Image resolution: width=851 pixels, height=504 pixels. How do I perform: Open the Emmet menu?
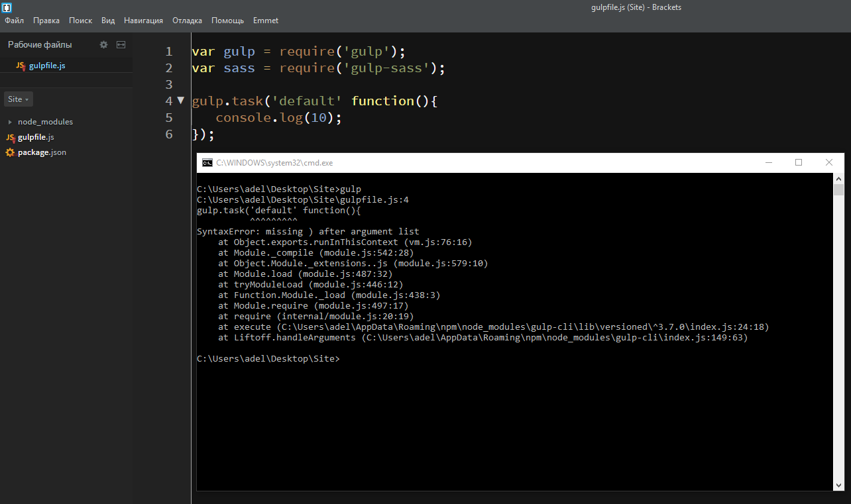point(266,21)
